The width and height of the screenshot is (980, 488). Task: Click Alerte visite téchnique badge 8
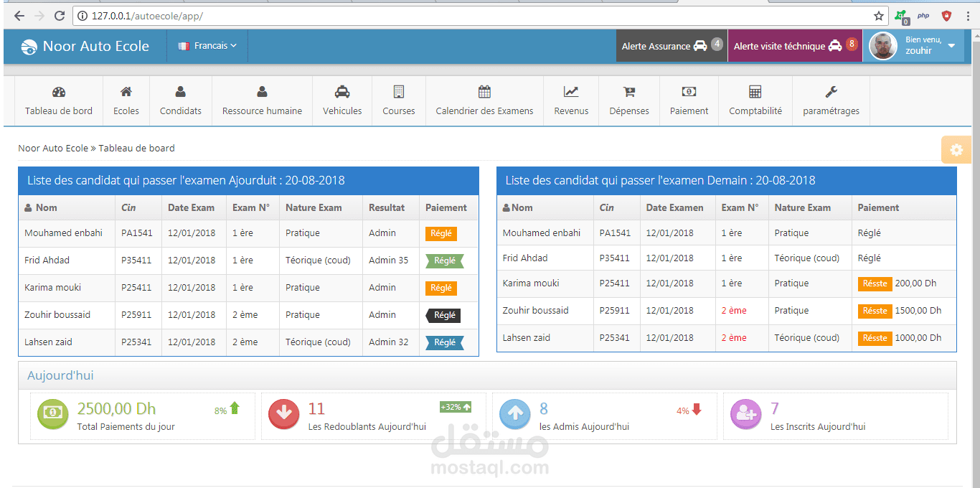point(852,44)
